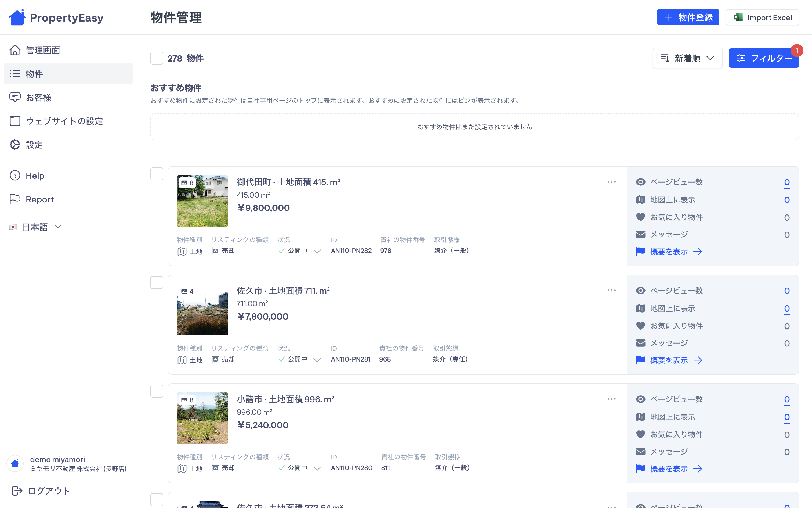Check the 佐久市 711 m² property checkbox
812x508 pixels.
[x=157, y=282]
